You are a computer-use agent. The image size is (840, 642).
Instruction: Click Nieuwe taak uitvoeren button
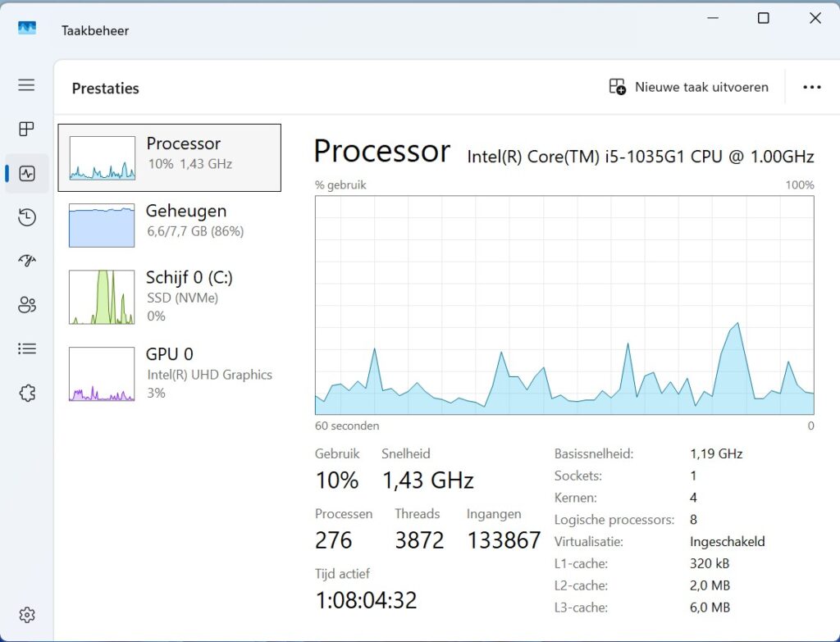(x=689, y=87)
